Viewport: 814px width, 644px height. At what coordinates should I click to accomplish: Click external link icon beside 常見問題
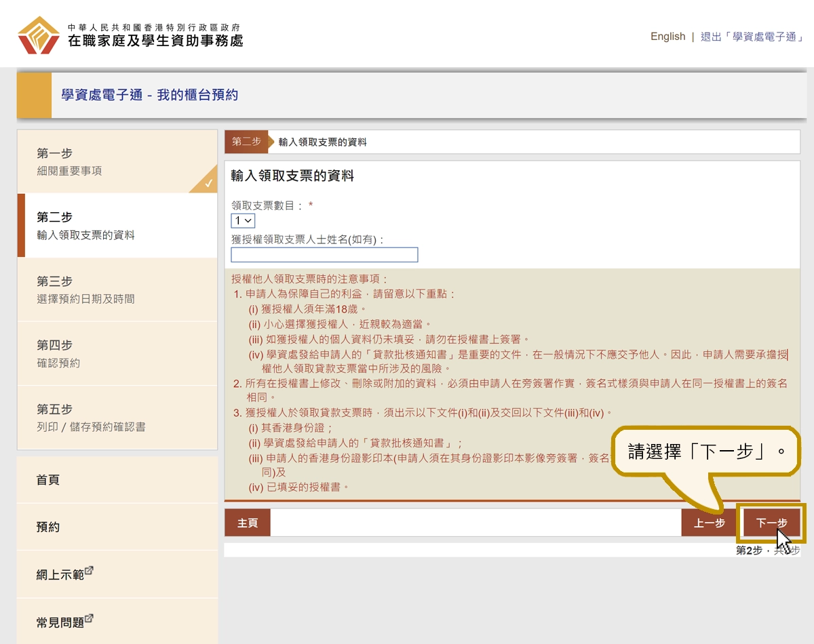tap(89, 619)
